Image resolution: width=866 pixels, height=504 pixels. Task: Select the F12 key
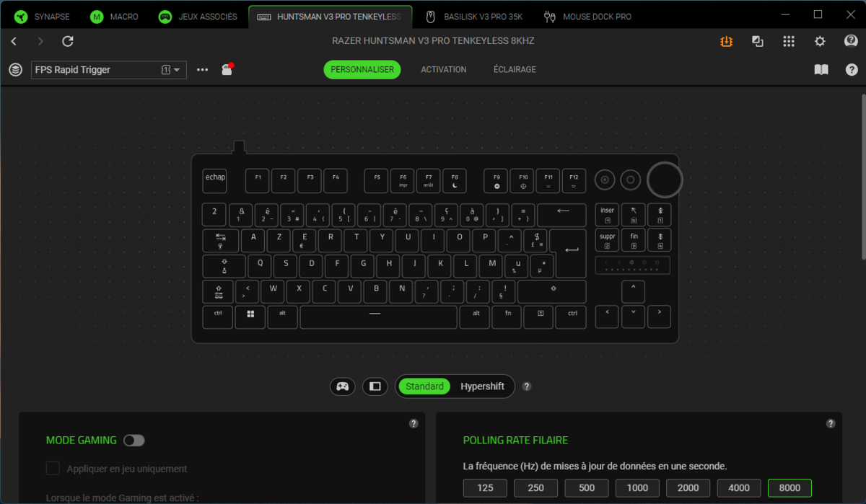(x=574, y=180)
